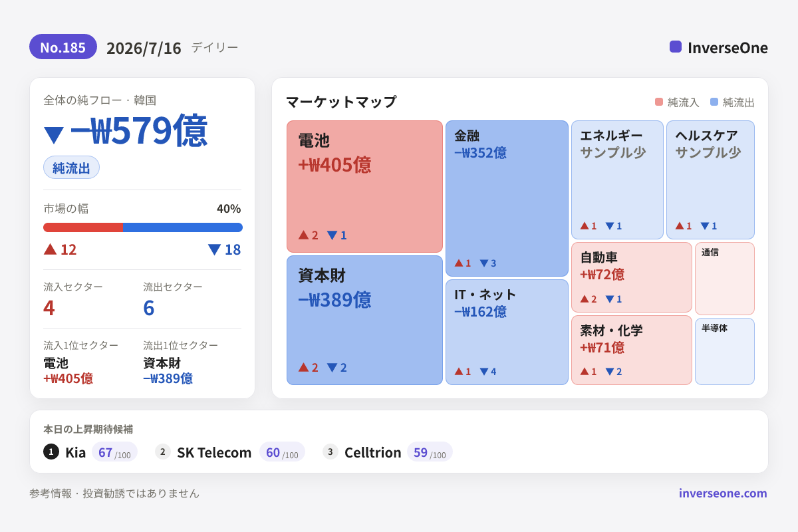Select the 資本財 treemap tile

click(x=364, y=320)
